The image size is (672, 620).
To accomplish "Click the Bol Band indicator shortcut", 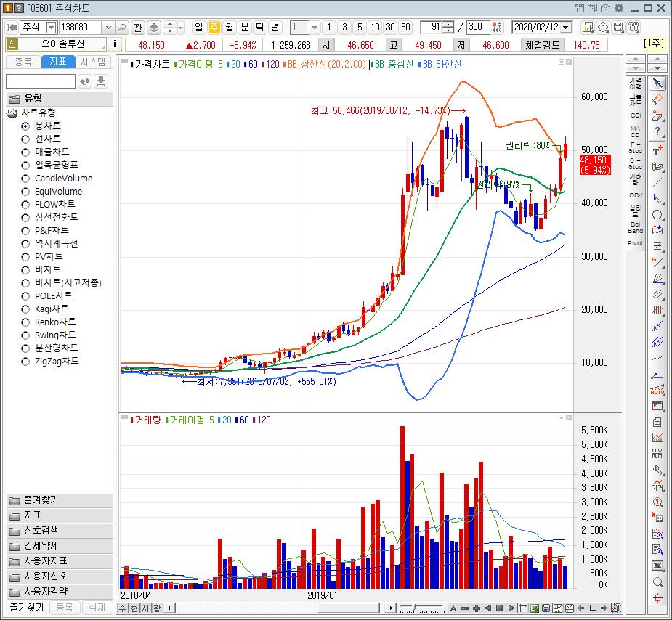I will pyautogui.click(x=635, y=227).
